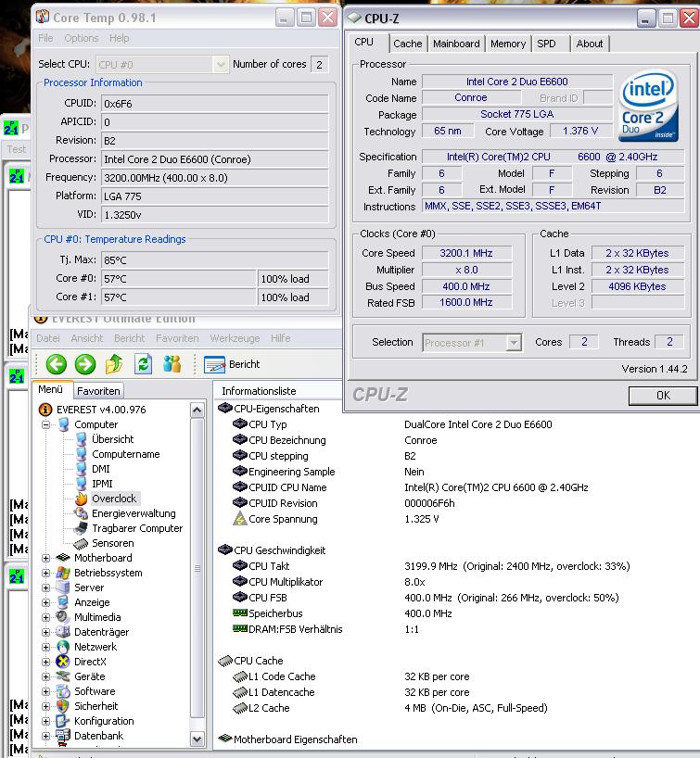
Task: Expand the Multimedia tree node
Action: coord(46,618)
